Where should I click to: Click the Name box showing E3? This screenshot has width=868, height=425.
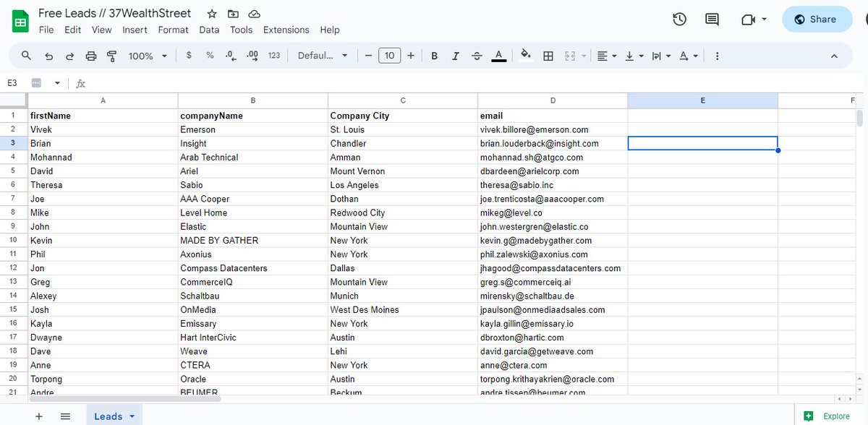point(12,83)
